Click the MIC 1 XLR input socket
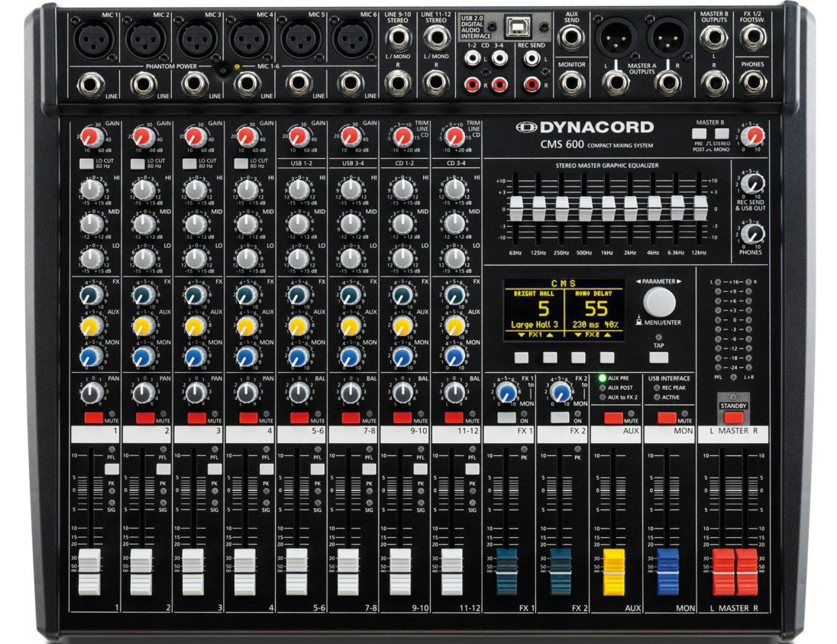This screenshot has width=837, height=644. click(x=94, y=39)
